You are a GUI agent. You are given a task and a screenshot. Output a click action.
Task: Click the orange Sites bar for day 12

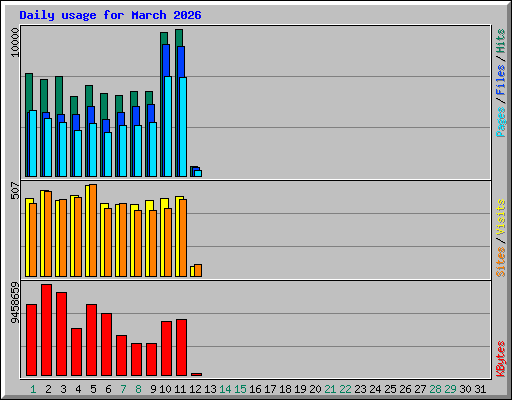[x=198, y=271]
